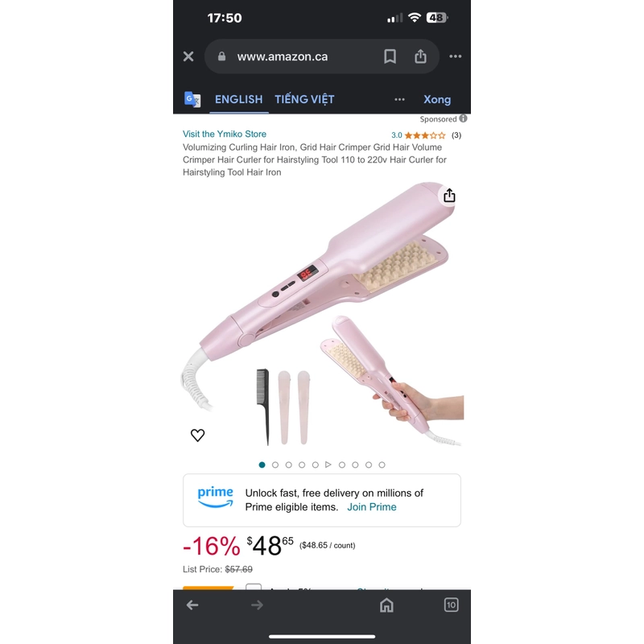The image size is (644, 644).
Task: Select second image carousel dot
Action: (275, 465)
